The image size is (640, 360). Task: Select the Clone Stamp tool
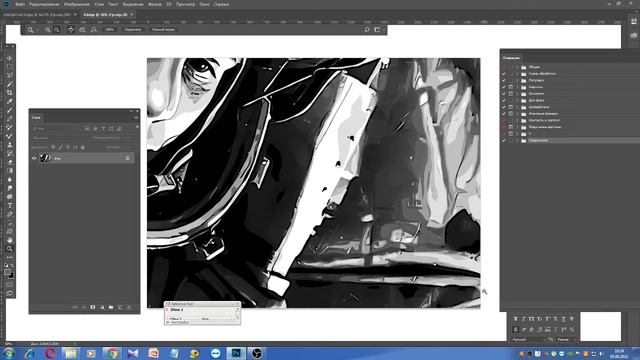10,145
